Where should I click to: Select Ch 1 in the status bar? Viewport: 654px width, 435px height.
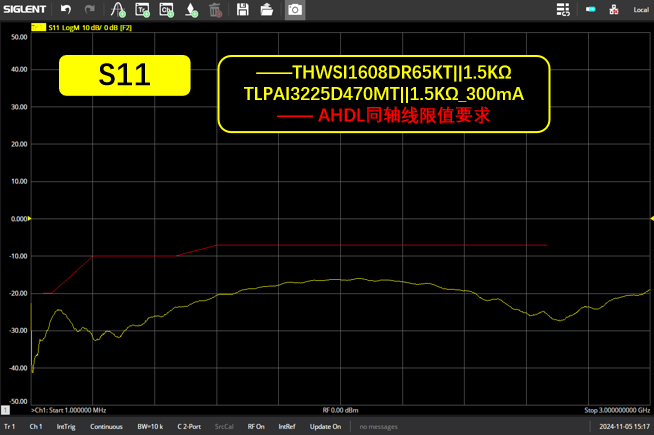36,427
